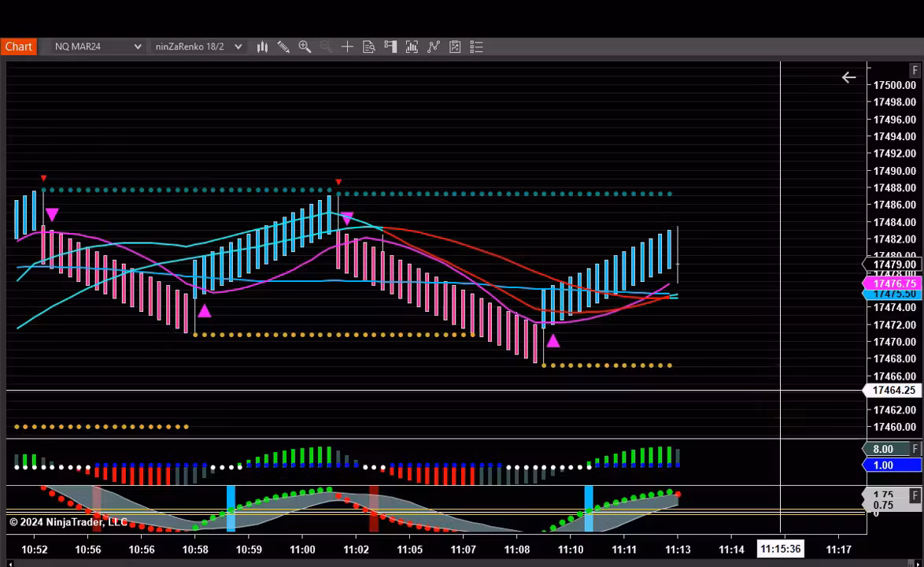The image size is (924, 567).
Task: Open the indicators dialog icon
Action: click(x=412, y=46)
